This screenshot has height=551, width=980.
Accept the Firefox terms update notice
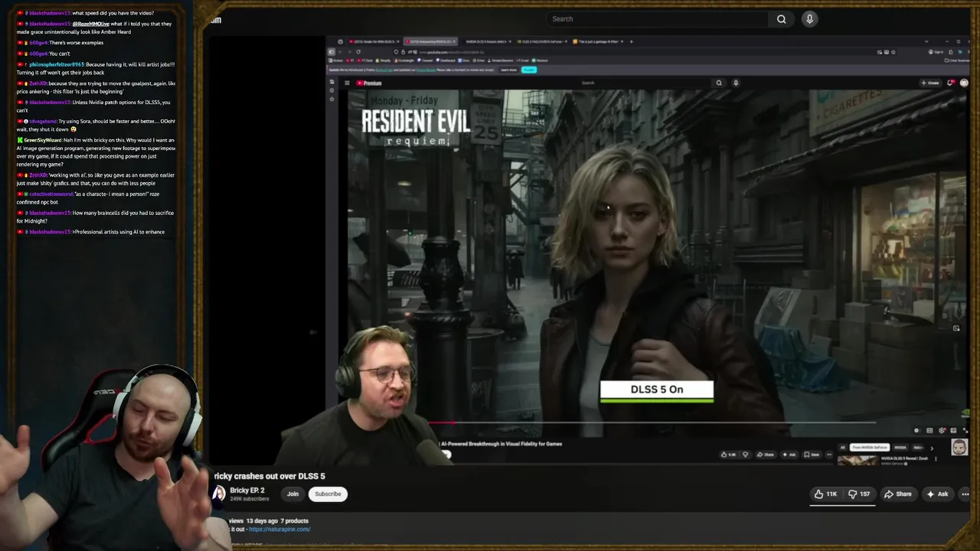click(529, 70)
